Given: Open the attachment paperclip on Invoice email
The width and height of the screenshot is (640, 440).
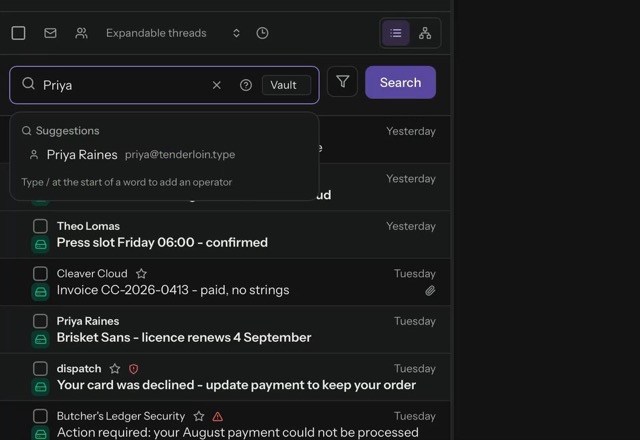Looking at the screenshot, I should [430, 291].
